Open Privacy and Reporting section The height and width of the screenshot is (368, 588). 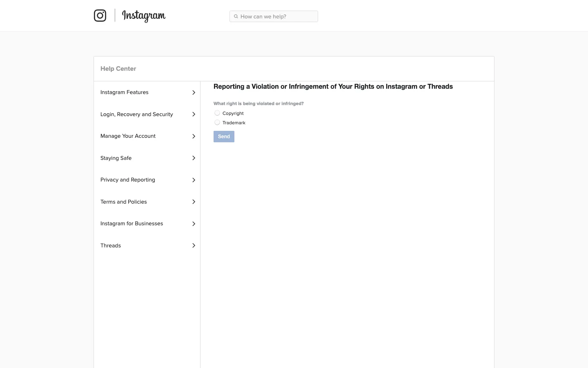tap(147, 180)
